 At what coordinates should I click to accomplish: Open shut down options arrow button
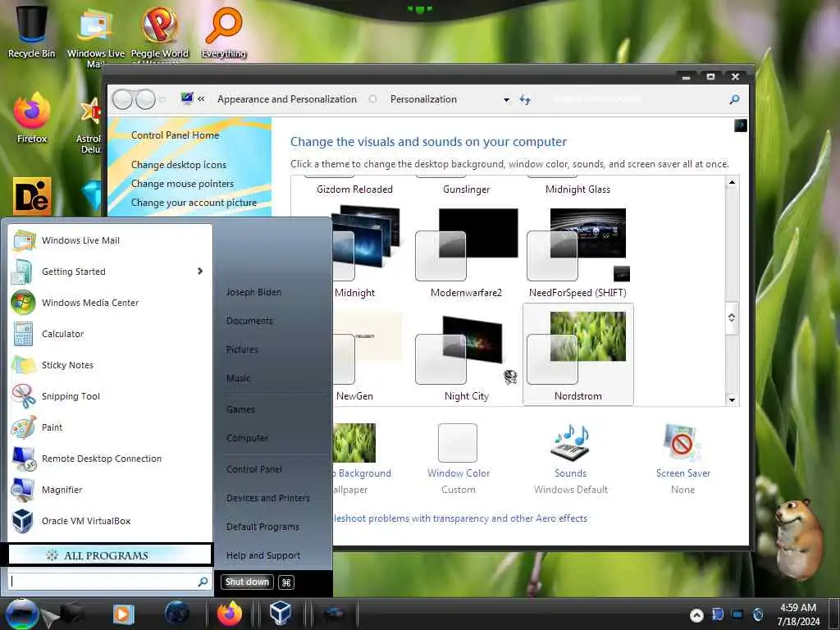(286, 582)
